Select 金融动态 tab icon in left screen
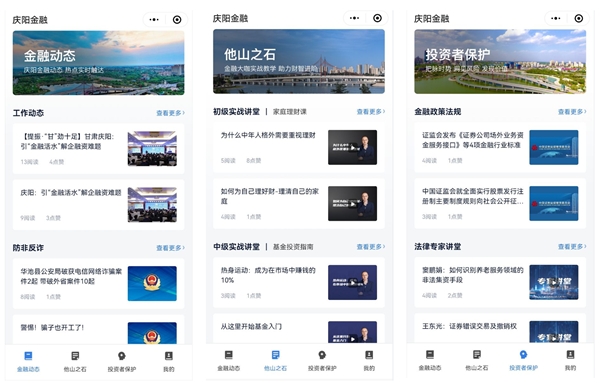The width and height of the screenshot is (600, 383). point(28,356)
